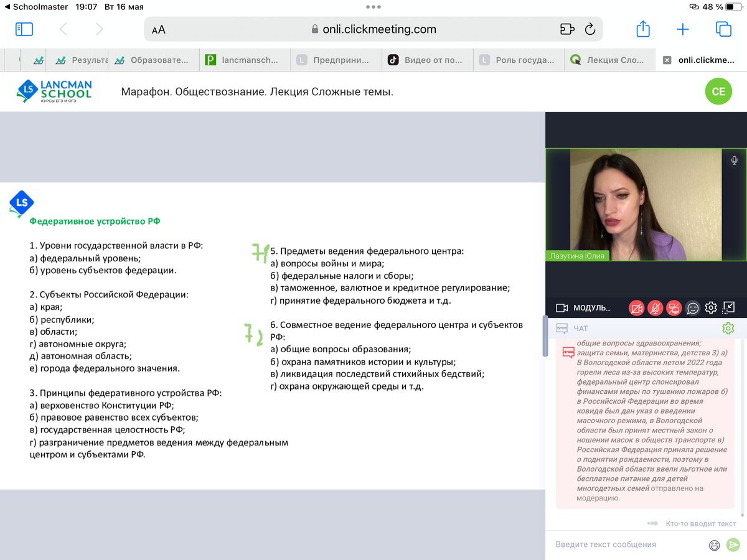Click the CE avatar button
Screen dimensions: 747x560
719,91
